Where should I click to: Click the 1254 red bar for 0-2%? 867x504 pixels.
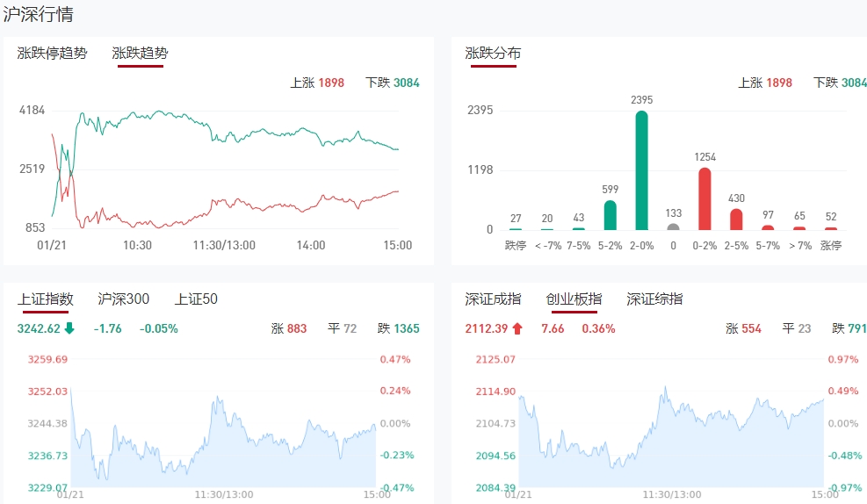pos(704,199)
